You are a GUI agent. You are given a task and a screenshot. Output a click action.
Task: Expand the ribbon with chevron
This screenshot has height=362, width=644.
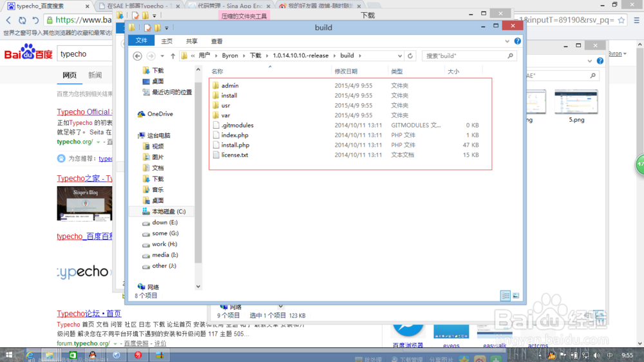click(x=507, y=41)
